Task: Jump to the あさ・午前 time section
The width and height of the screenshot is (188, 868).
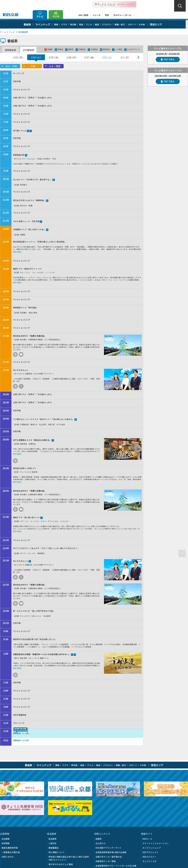Action: [10, 66]
